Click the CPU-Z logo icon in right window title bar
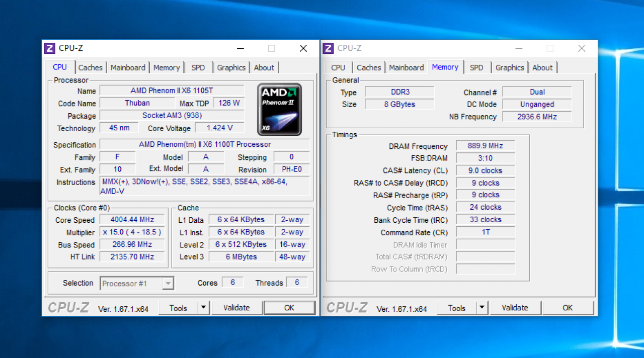Screen dimensions: 644x358 click(328, 48)
